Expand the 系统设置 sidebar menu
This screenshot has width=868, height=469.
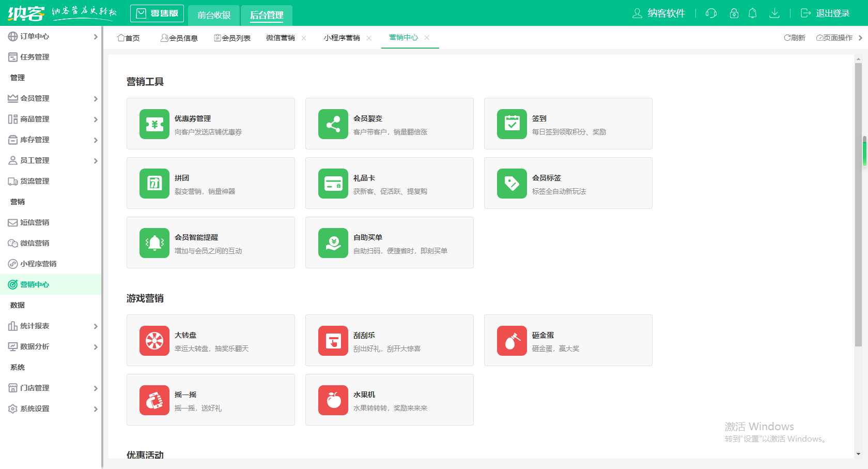52,409
